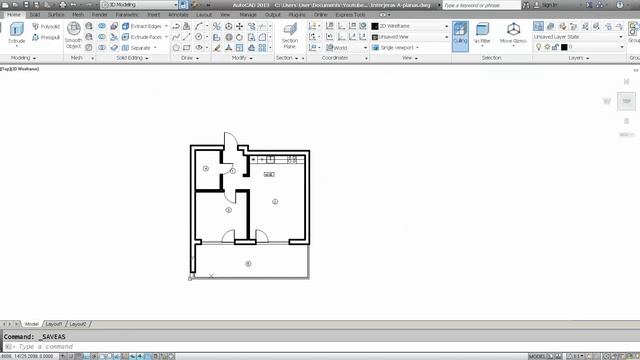Select the Rectangle tool in Draw panel

tap(187, 48)
